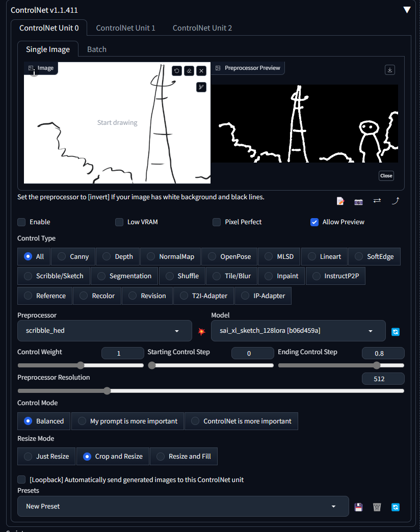
Task: Select the Recolor control type
Action: 97,296
